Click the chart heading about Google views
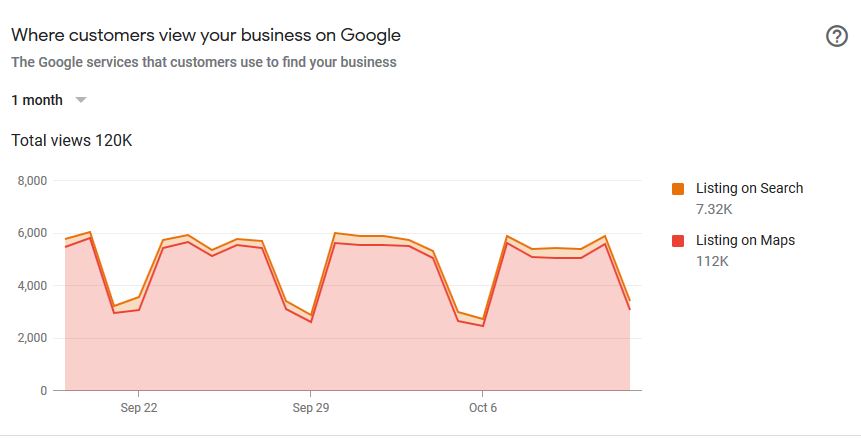 click(206, 35)
